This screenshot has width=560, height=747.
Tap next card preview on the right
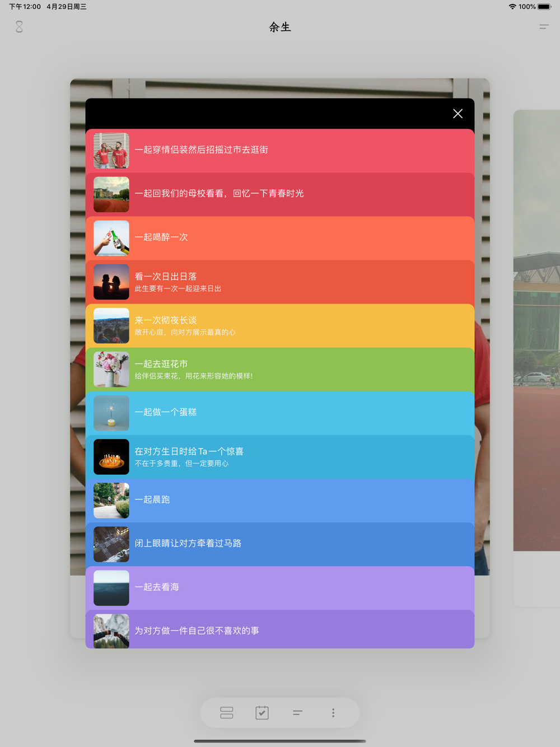click(536, 358)
